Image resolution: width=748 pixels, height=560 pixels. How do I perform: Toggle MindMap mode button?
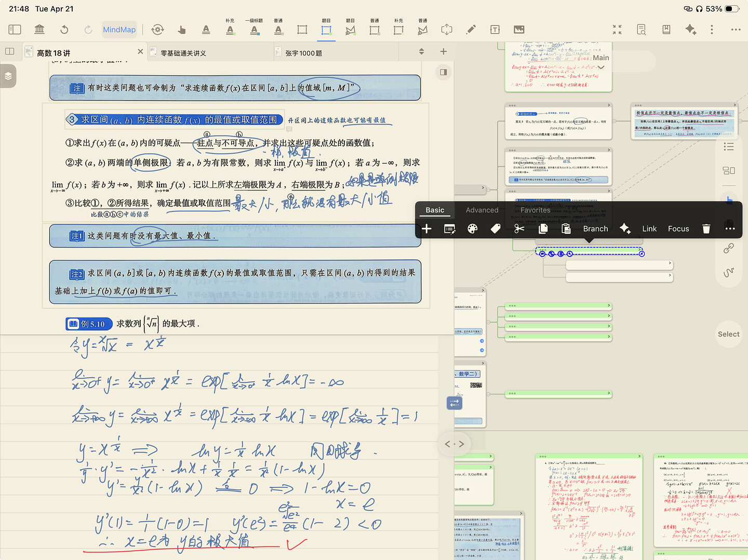click(x=119, y=30)
